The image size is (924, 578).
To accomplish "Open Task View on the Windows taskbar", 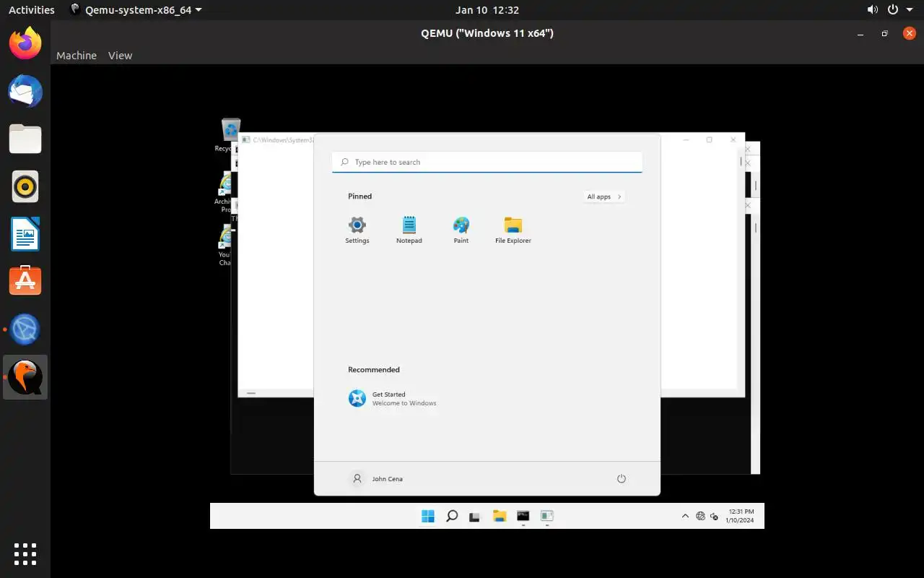I will pos(475,517).
